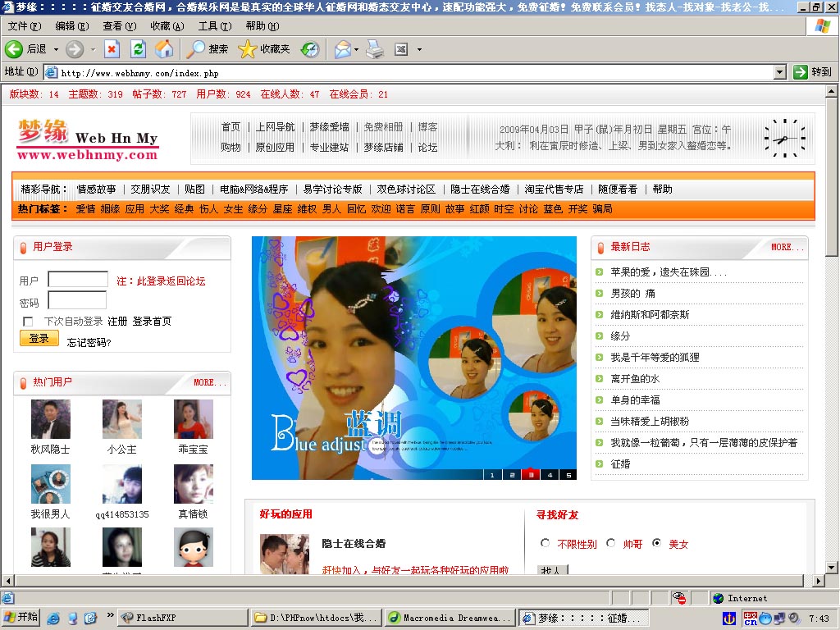Open 编辑(E) menu
840x630 pixels.
point(72,25)
